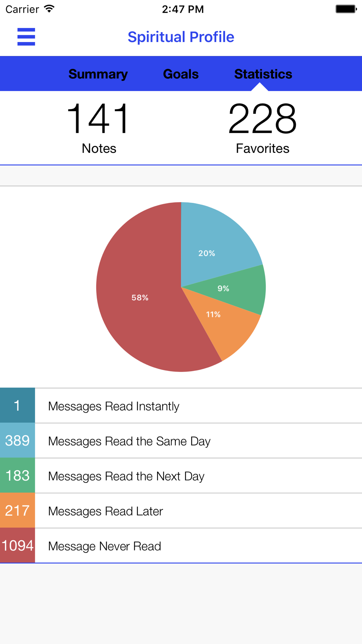Viewport: 362px width, 644px height.
Task: Open Messages Read the Same Day row
Action: pyautogui.click(x=181, y=441)
